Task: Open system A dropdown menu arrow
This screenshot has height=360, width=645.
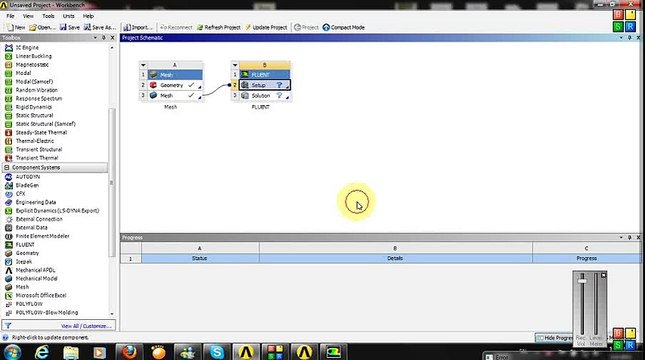Action: [x=143, y=65]
